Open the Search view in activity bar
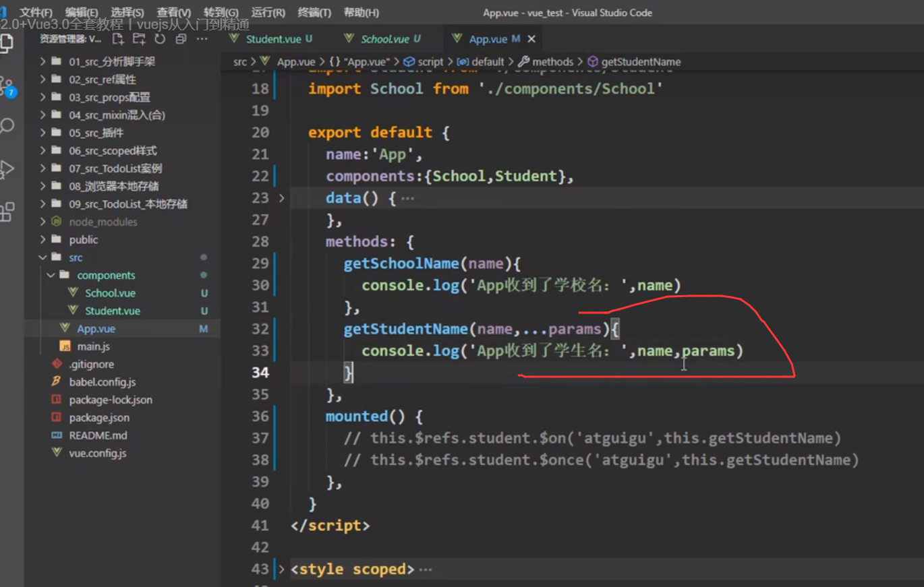924x587 pixels. 7,126
